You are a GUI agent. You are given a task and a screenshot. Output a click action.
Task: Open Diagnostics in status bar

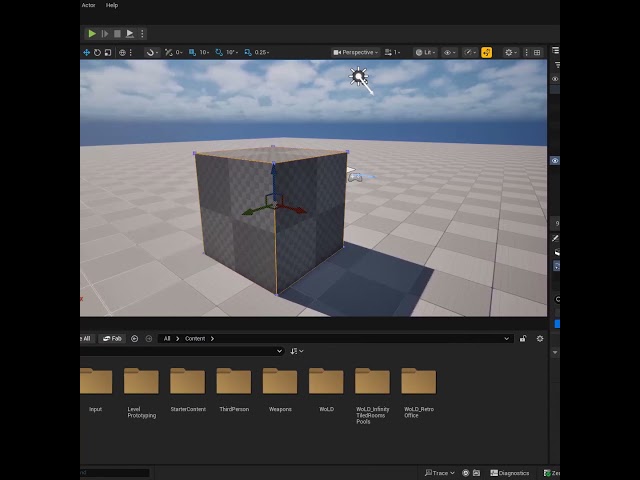[510, 473]
